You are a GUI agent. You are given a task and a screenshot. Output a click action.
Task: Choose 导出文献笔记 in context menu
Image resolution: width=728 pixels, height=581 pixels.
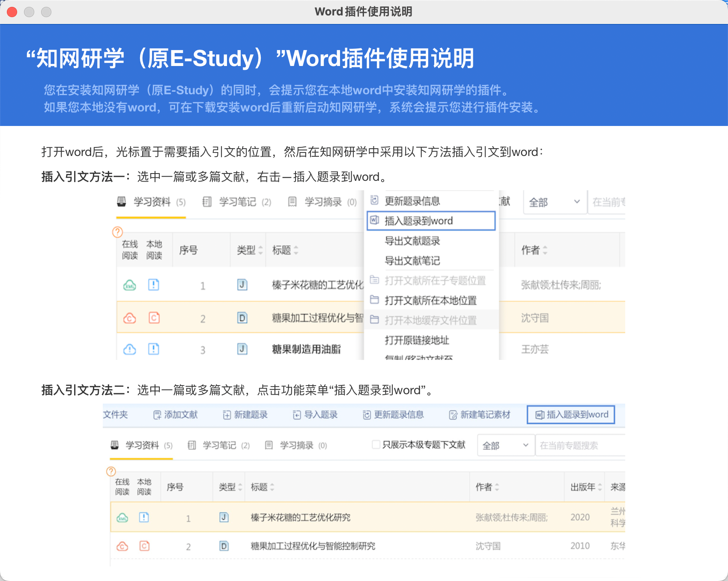[431, 261]
